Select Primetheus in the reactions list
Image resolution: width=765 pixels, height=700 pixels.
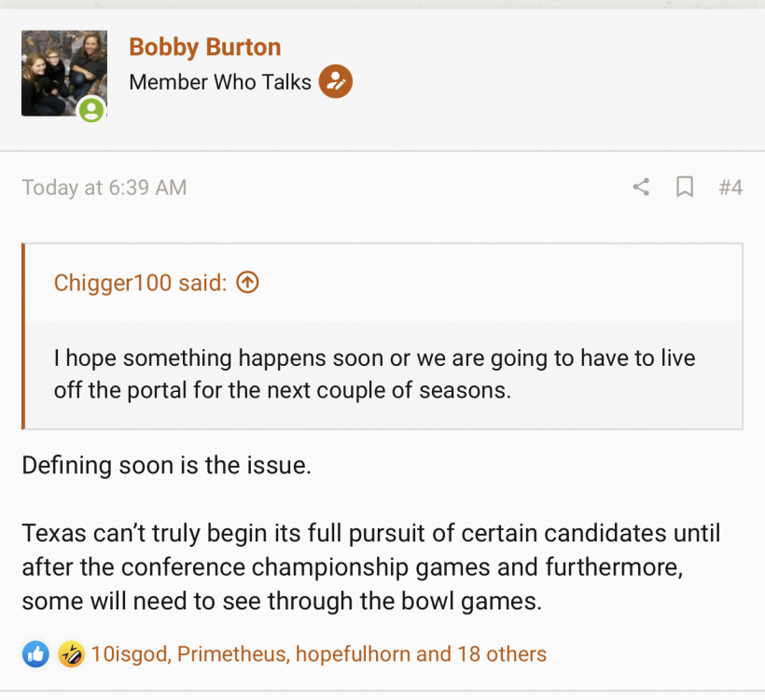pos(230,654)
